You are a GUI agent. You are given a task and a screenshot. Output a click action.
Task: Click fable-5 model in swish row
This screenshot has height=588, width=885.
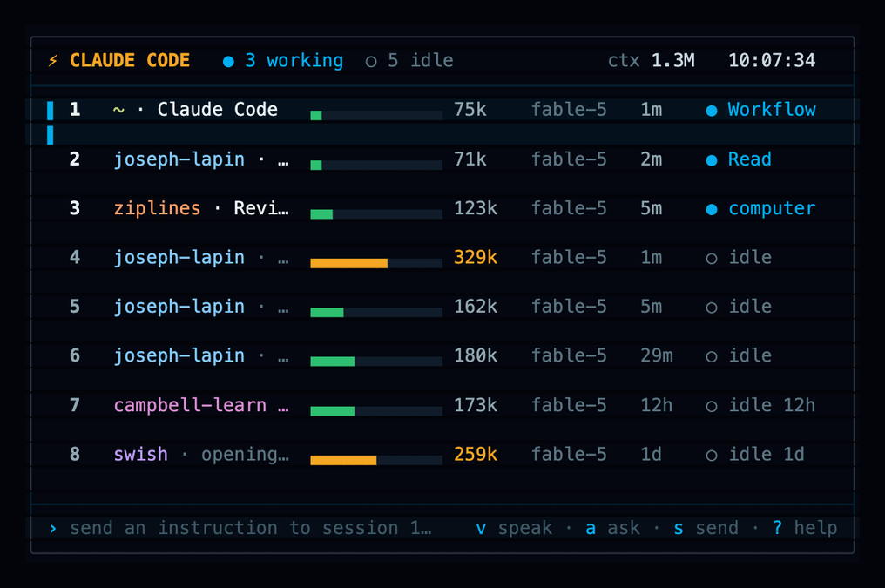coord(569,454)
